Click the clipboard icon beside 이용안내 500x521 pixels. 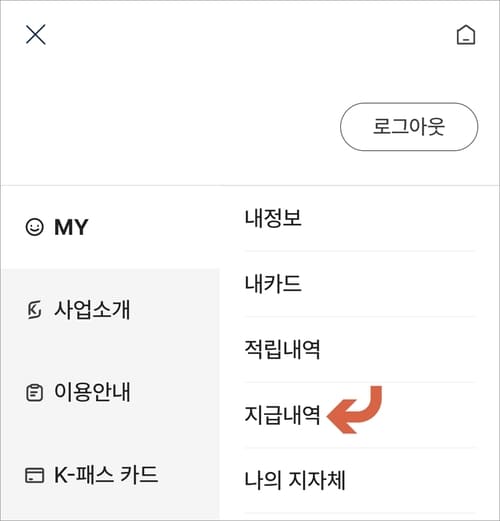[34, 392]
